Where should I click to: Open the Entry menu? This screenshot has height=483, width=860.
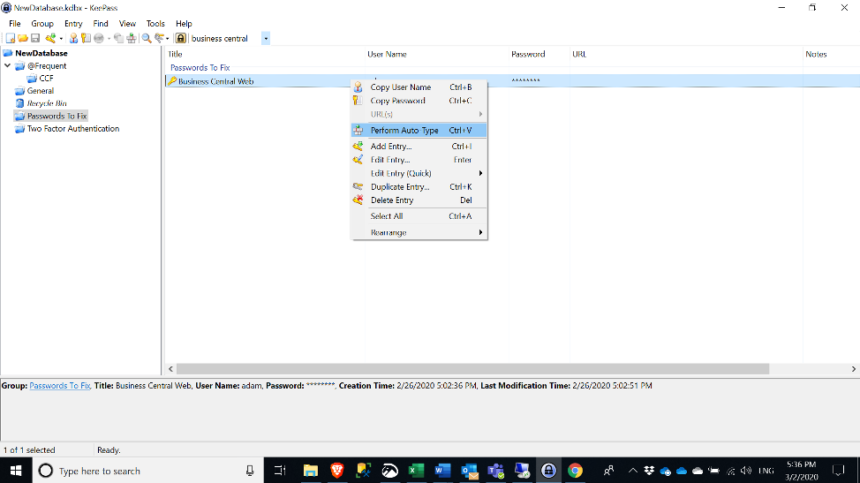73,24
